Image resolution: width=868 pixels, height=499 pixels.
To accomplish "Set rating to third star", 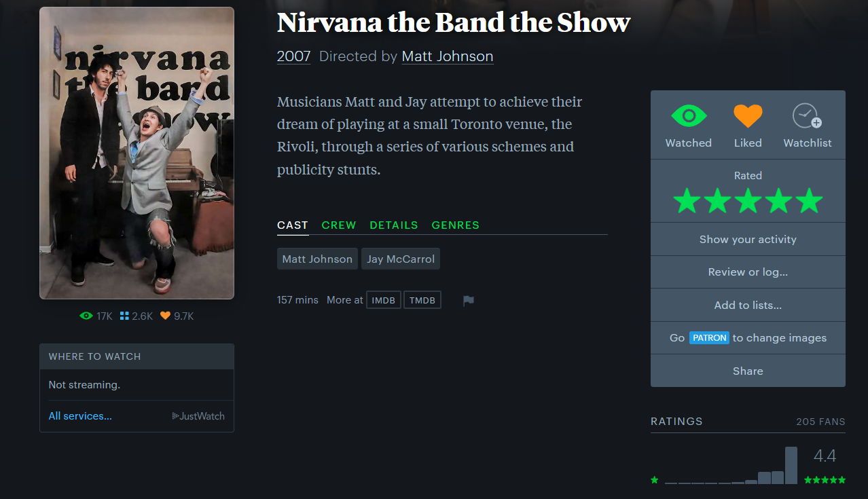I will [x=748, y=201].
